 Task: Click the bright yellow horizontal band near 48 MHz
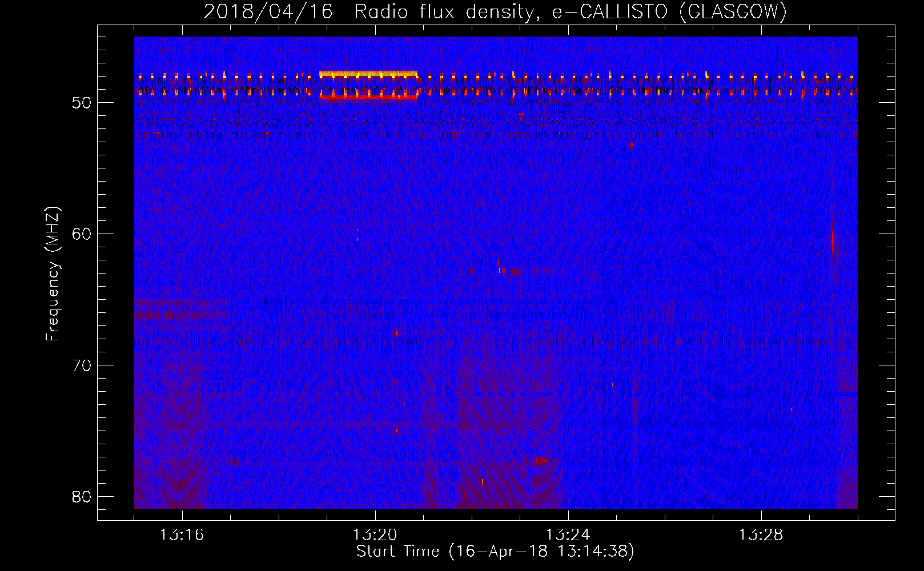368,74
